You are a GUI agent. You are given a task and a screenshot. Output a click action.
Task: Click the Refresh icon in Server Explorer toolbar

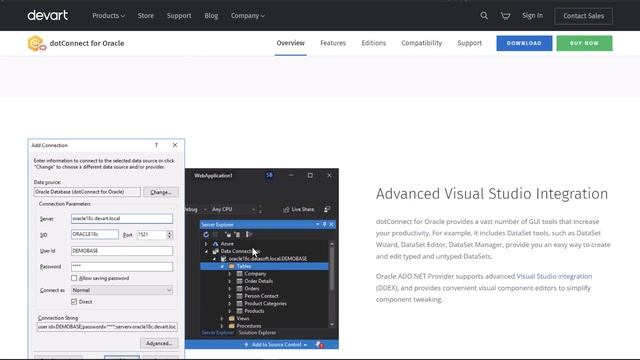206,234
